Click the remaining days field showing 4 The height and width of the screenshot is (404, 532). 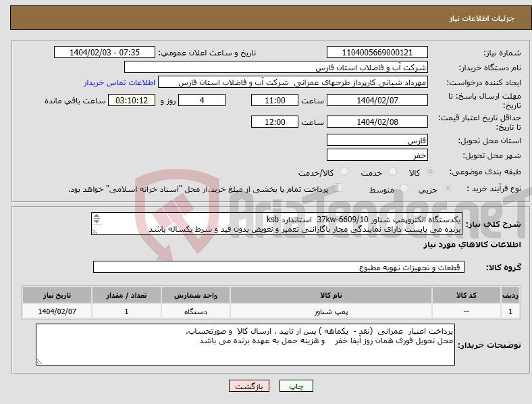(202, 100)
